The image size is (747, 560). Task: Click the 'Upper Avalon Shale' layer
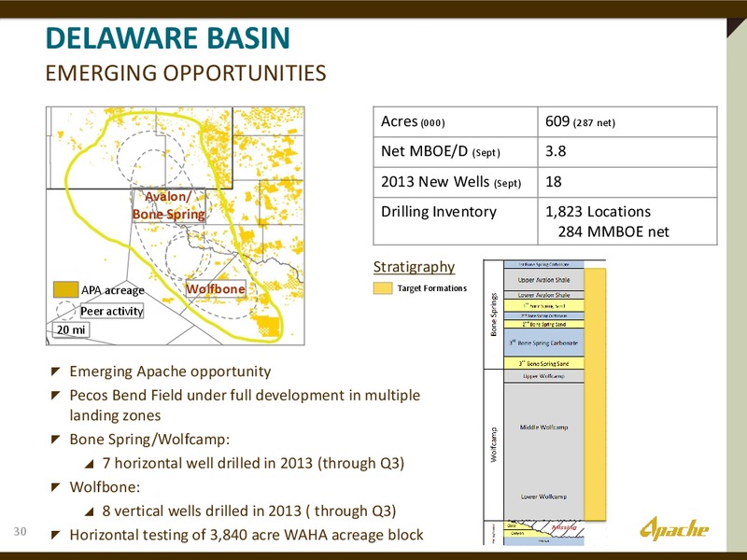543,279
